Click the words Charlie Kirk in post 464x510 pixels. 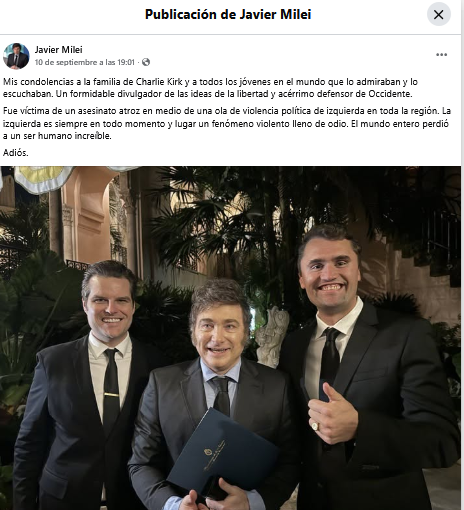159,82
